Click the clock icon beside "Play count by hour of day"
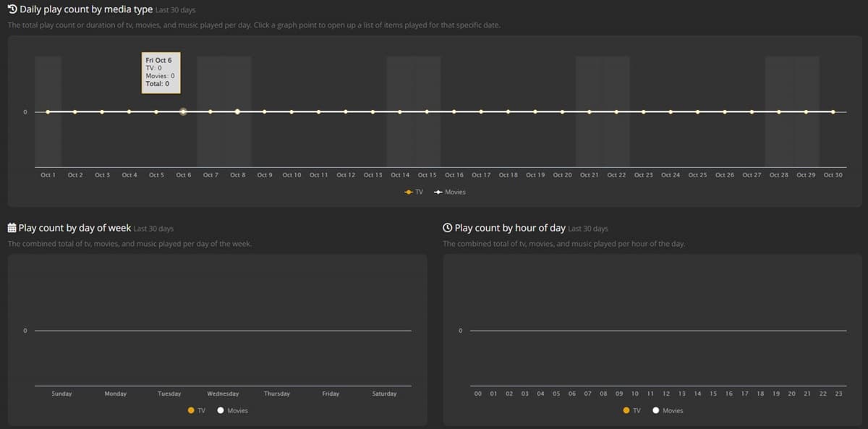 click(x=446, y=227)
